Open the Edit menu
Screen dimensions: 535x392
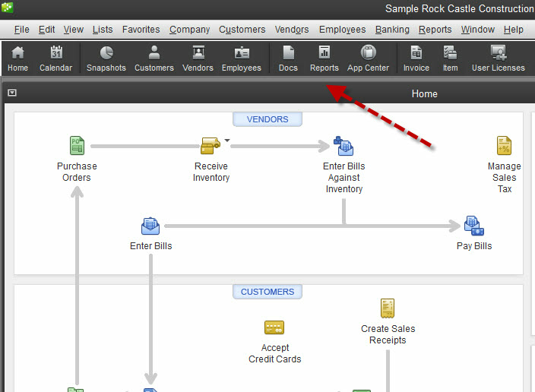(x=46, y=30)
